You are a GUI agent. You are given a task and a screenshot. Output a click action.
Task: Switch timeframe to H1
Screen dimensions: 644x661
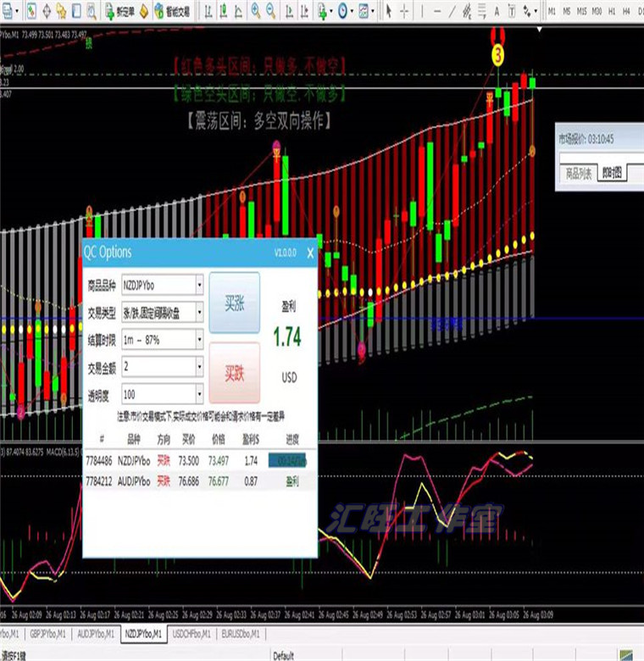click(612, 12)
